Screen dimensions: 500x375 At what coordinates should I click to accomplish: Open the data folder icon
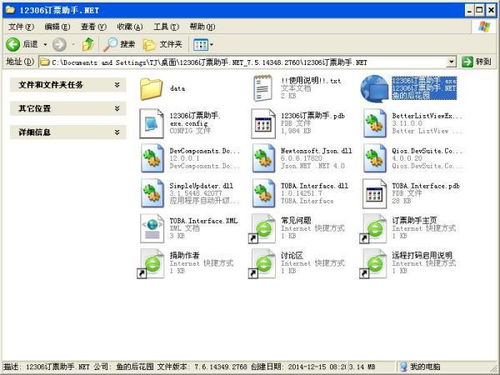(151, 89)
